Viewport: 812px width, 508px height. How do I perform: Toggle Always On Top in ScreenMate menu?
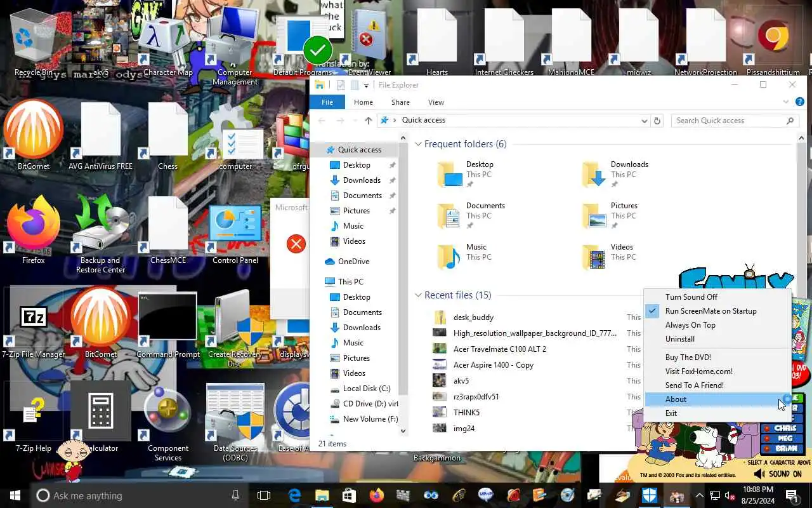pyautogui.click(x=717, y=325)
